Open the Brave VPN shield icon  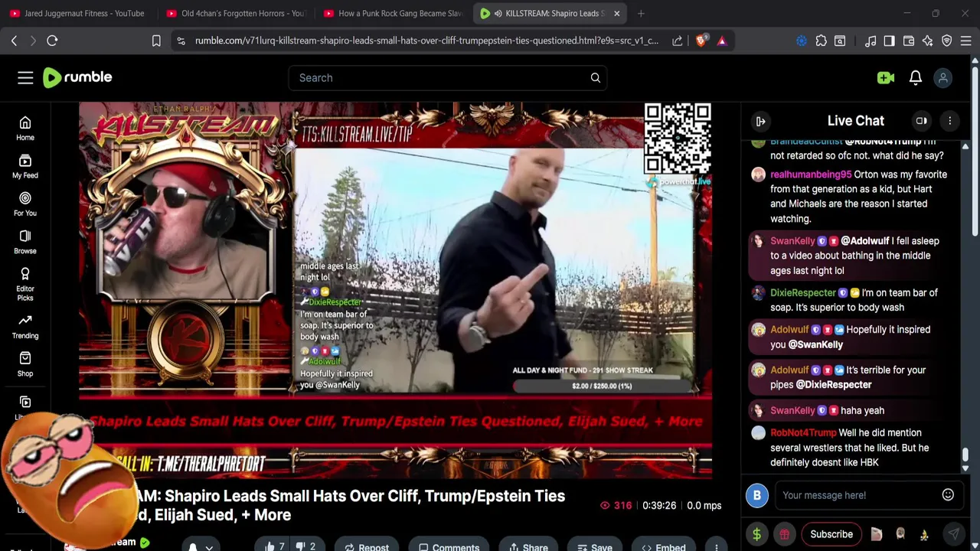click(x=947, y=41)
